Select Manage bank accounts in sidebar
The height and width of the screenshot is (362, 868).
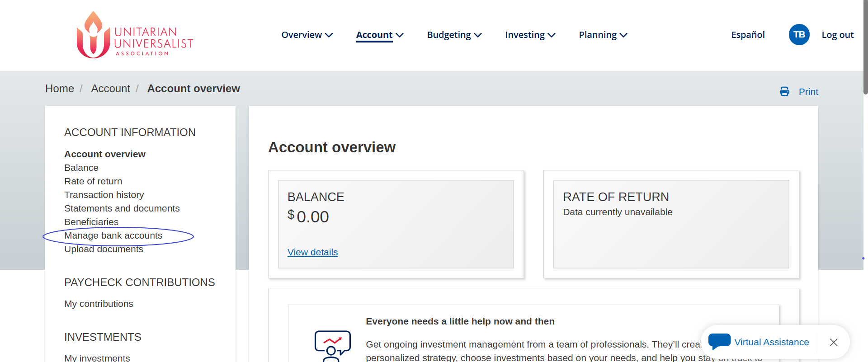pyautogui.click(x=113, y=235)
